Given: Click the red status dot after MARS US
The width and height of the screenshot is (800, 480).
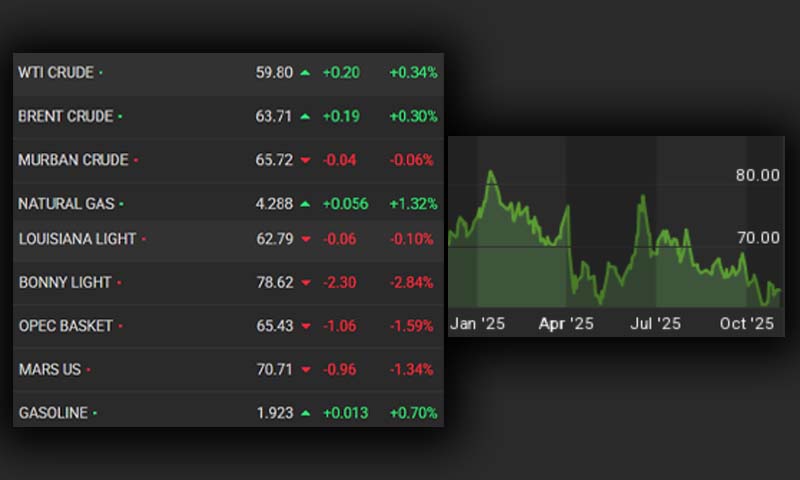Looking at the screenshot, I should [x=88, y=370].
